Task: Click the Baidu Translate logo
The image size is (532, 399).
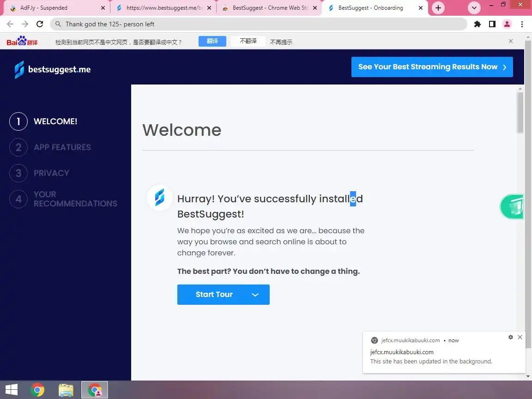Action: pyautogui.click(x=22, y=41)
